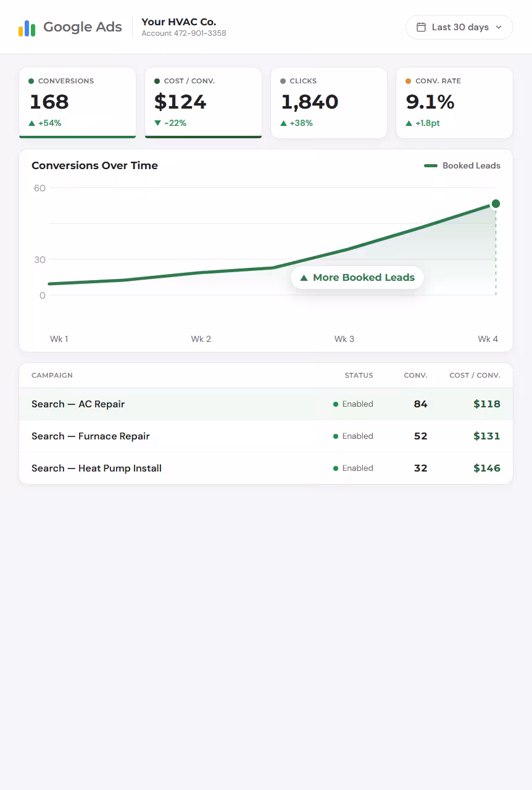The width and height of the screenshot is (532, 790).
Task: Click Enabled status for Heat Pump Install
Action: click(353, 468)
